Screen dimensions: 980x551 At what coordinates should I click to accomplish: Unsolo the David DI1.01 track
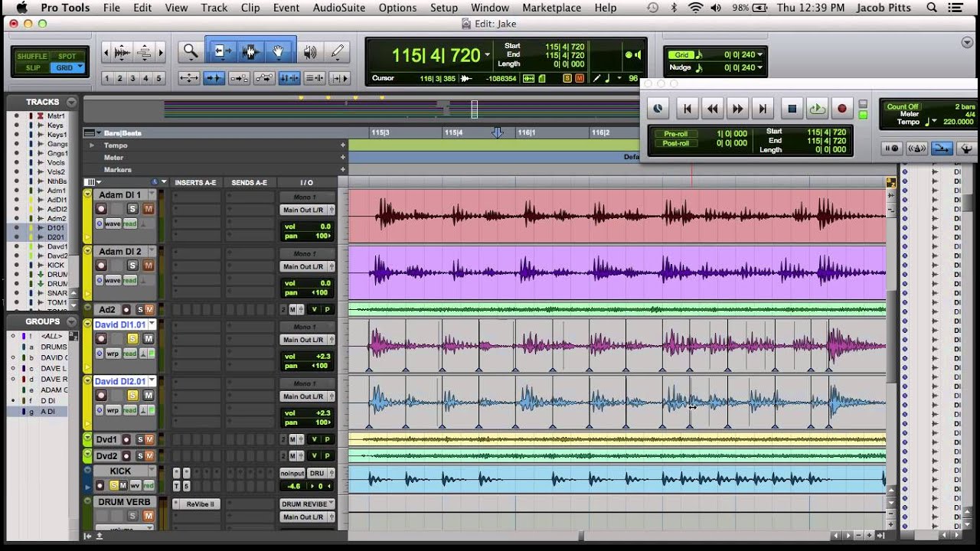[x=132, y=339]
